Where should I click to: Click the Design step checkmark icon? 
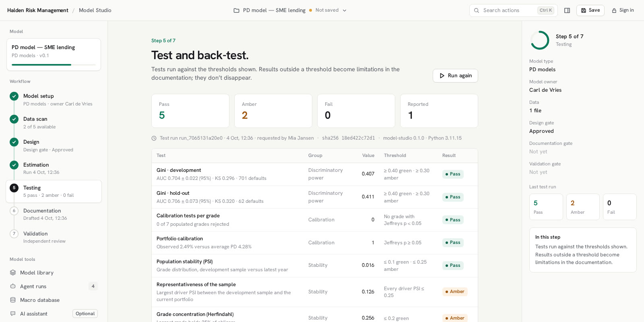14,142
